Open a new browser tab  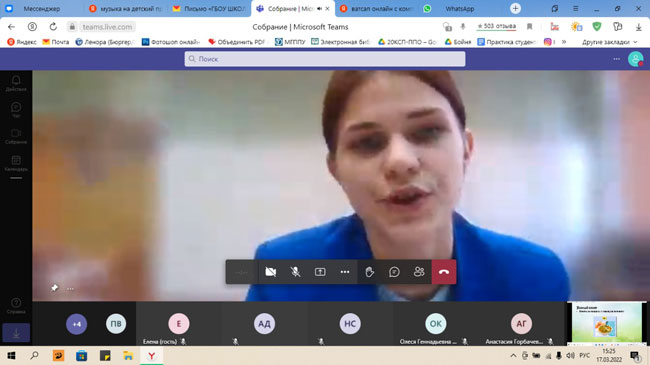pyautogui.click(x=515, y=8)
